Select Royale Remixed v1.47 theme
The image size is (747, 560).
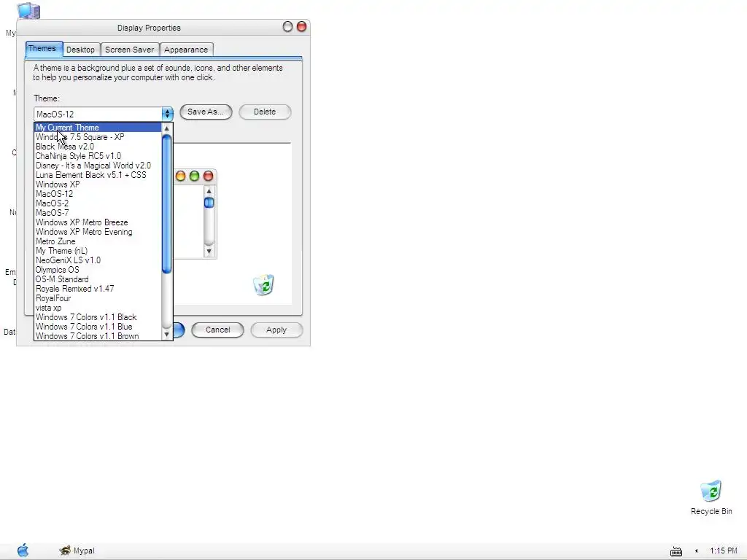point(98,289)
